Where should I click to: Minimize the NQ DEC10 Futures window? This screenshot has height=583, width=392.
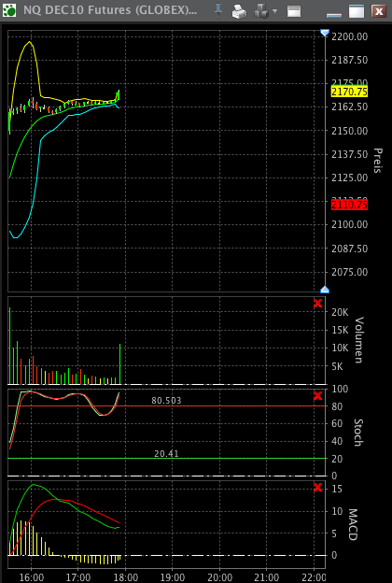(x=334, y=14)
